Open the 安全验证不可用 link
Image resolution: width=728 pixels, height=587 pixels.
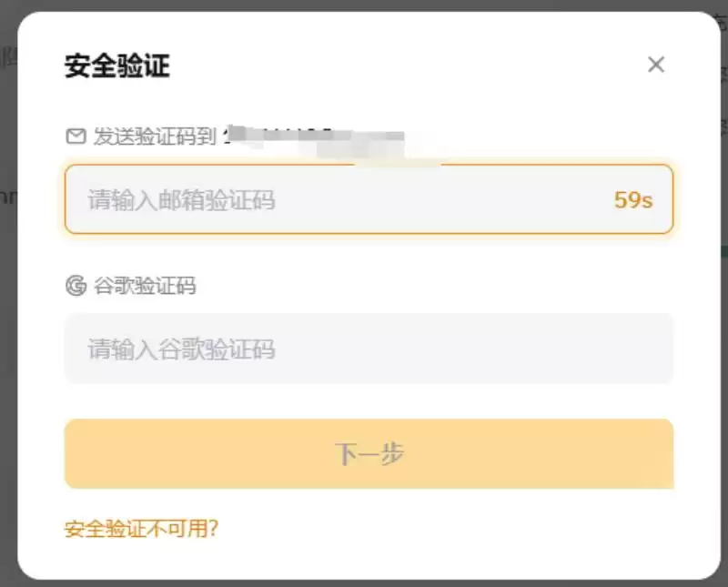tap(141, 526)
